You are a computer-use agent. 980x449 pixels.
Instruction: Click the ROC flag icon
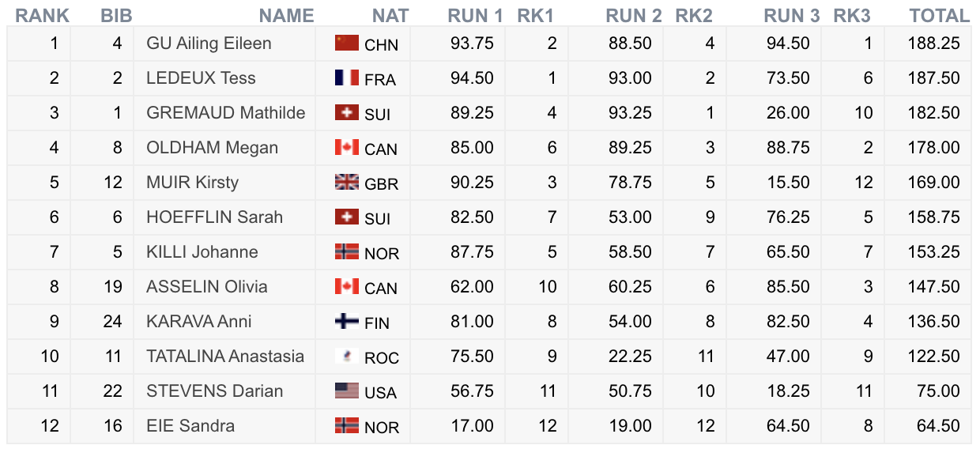[347, 357]
